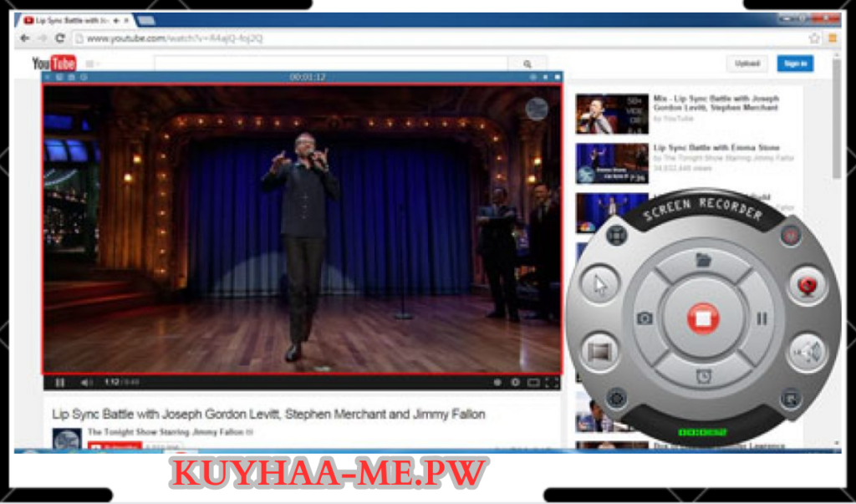Click the Sign in button
This screenshot has width=856, height=504.
(x=795, y=64)
